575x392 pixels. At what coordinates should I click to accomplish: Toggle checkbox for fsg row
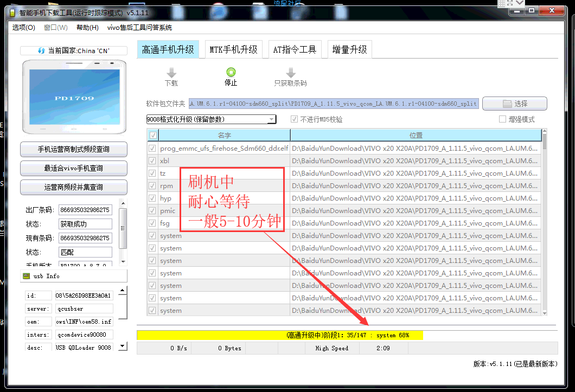[x=152, y=223]
